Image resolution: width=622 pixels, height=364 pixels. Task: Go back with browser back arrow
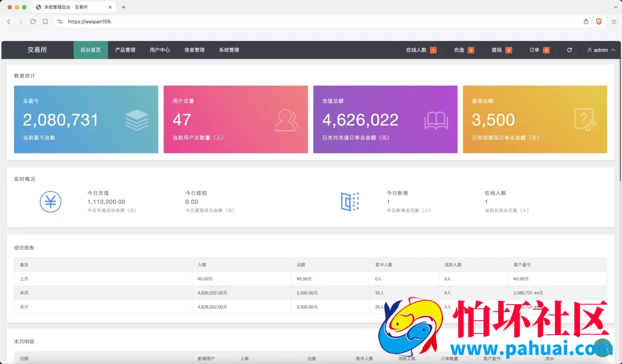point(9,22)
